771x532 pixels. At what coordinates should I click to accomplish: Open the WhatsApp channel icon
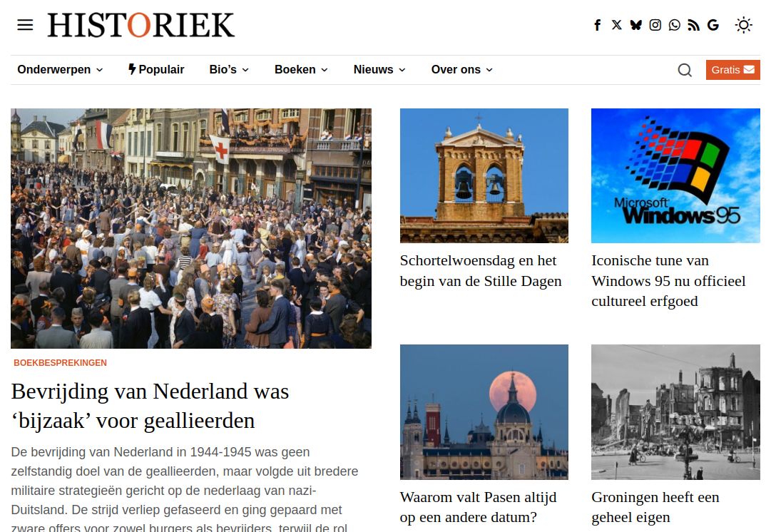click(675, 25)
